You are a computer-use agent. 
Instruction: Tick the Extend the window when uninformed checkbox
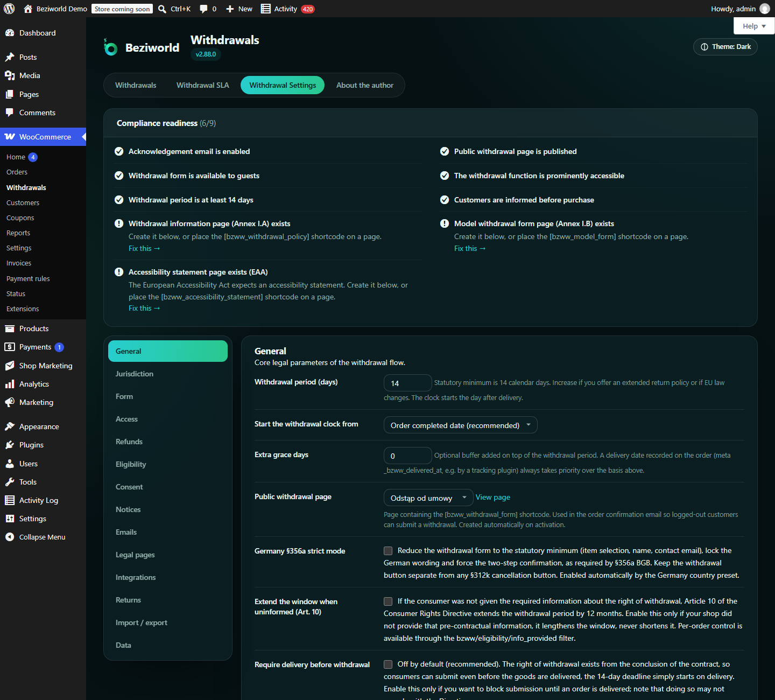click(x=388, y=601)
